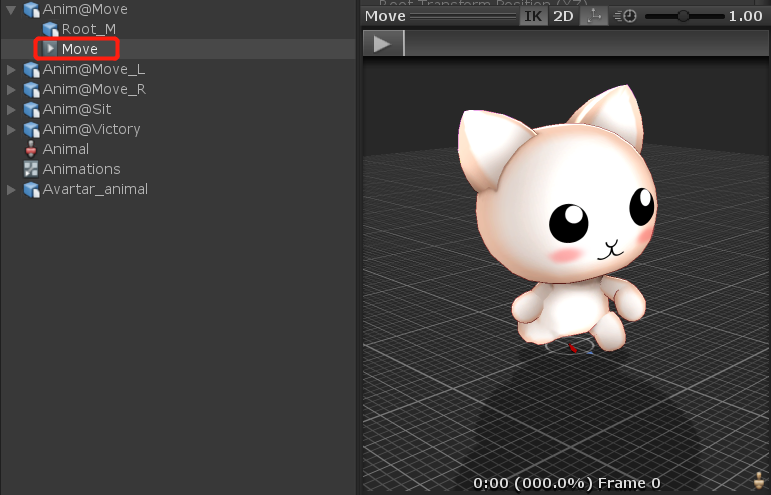The height and width of the screenshot is (495, 771).
Task: Click the preview speed clock icon
Action: coord(625,16)
